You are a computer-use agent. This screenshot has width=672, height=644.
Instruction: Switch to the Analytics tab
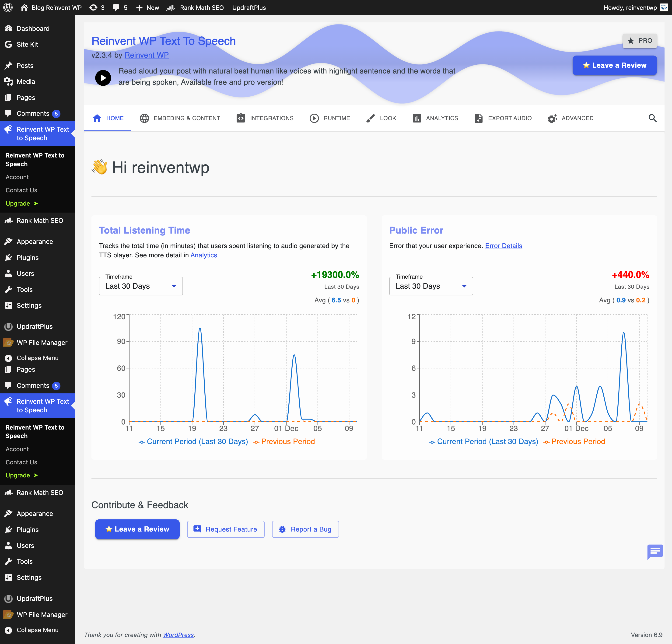(435, 118)
